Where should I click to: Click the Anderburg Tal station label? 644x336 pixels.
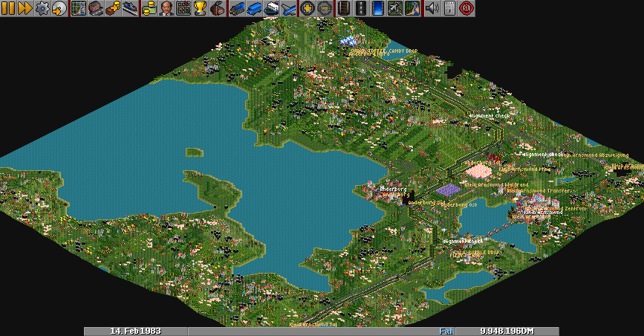tap(483, 164)
